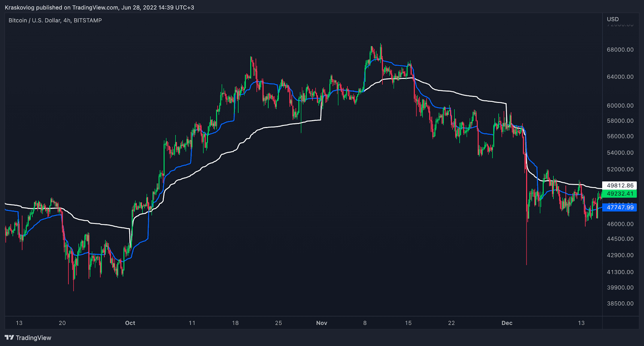The image size is (644, 346).
Task: Click the Oct label on the time axis
Action: tap(130, 323)
